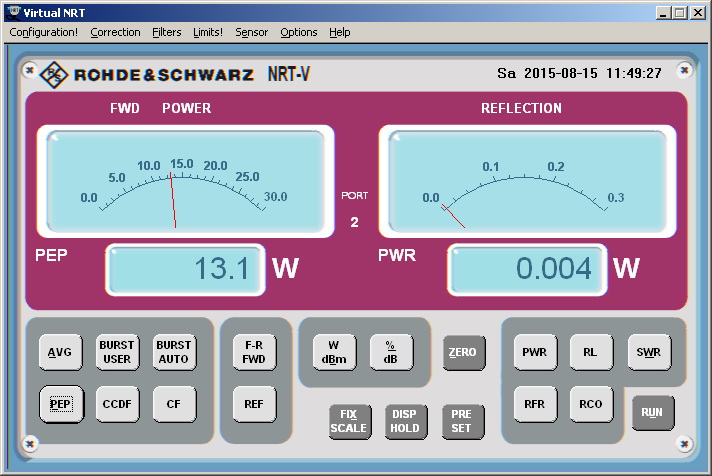Select BURST USER measurement mode
Viewport: 712px width, 476px height.
click(117, 352)
